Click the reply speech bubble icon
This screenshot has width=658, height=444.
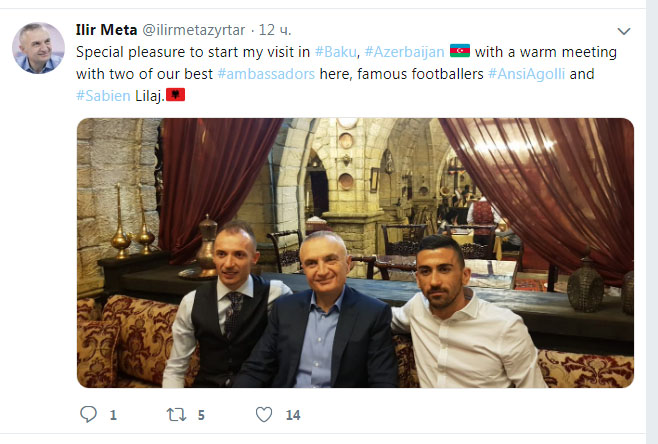89,414
